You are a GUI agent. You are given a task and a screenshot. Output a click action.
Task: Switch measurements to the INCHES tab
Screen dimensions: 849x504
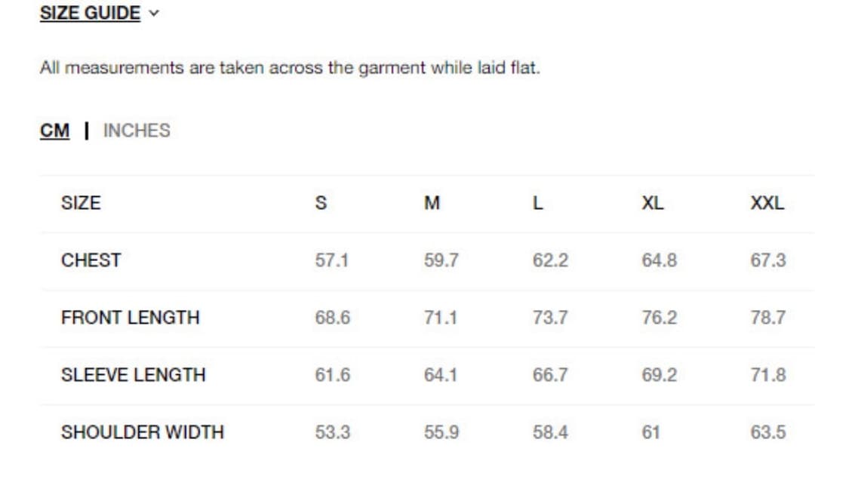137,131
